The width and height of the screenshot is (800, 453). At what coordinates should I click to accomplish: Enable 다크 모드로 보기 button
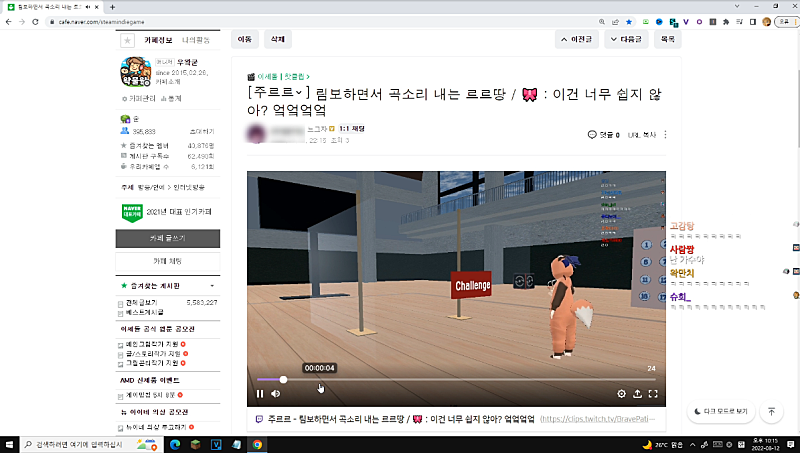click(x=720, y=411)
